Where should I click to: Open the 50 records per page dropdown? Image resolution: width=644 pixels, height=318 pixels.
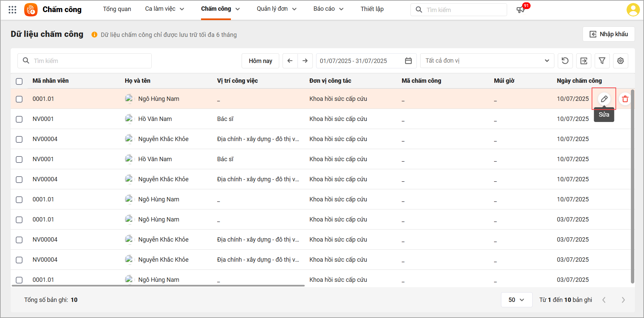click(x=516, y=300)
